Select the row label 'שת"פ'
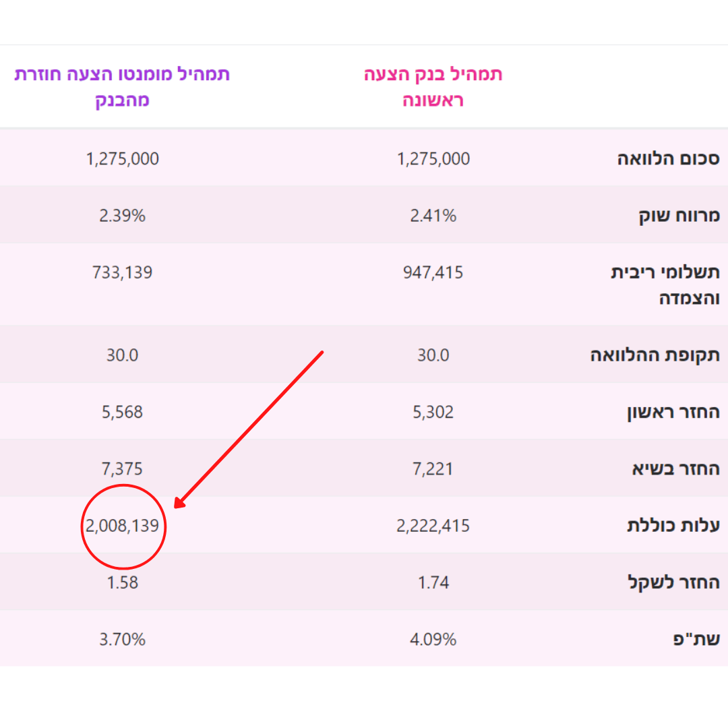The width and height of the screenshot is (728, 728). point(696,639)
